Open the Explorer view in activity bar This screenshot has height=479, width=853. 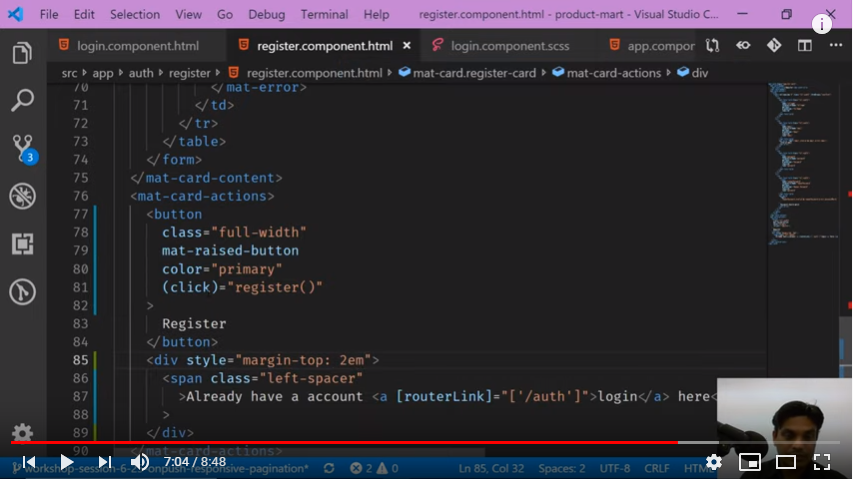tap(22, 52)
